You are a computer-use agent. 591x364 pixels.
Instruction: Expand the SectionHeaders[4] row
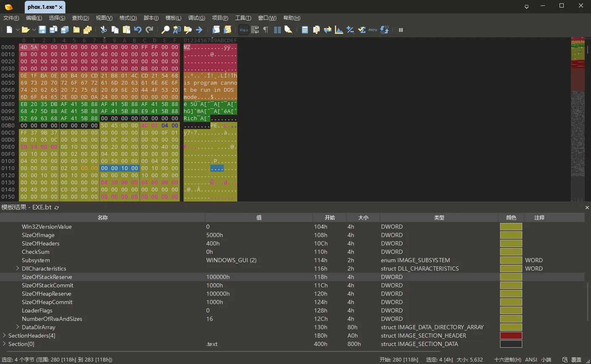pyautogui.click(x=4, y=335)
